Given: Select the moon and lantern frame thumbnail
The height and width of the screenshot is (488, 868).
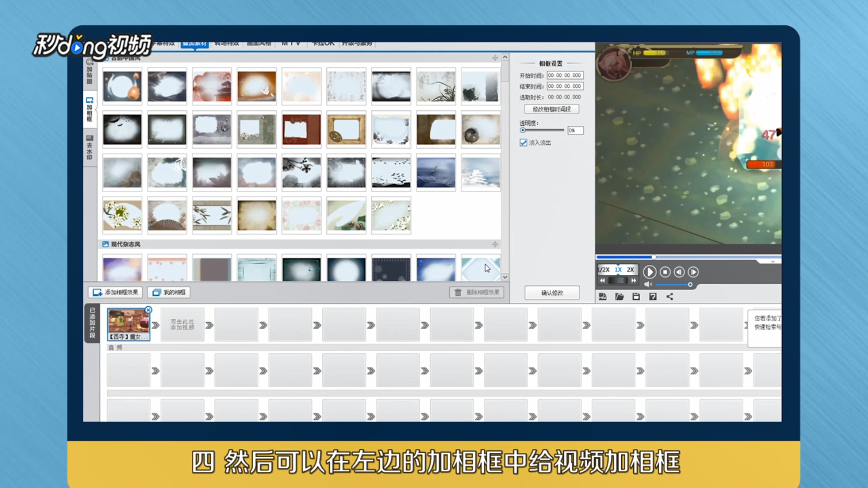Looking at the screenshot, I should (122, 86).
